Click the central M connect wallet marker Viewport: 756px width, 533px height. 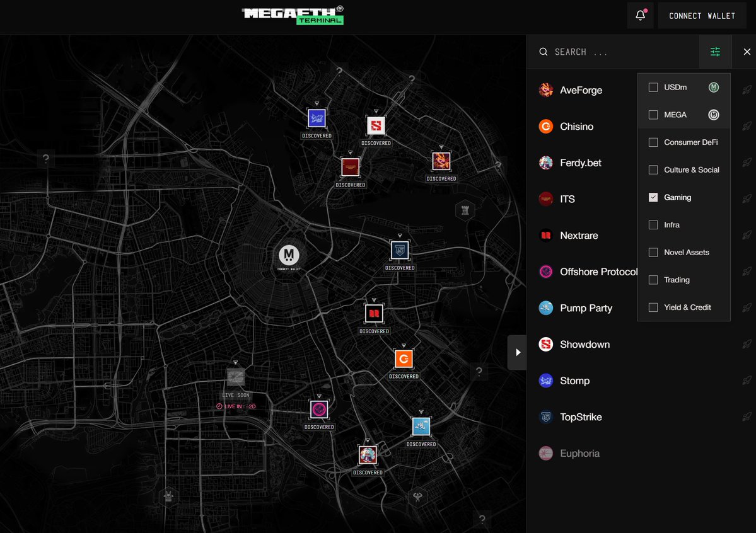click(x=289, y=255)
